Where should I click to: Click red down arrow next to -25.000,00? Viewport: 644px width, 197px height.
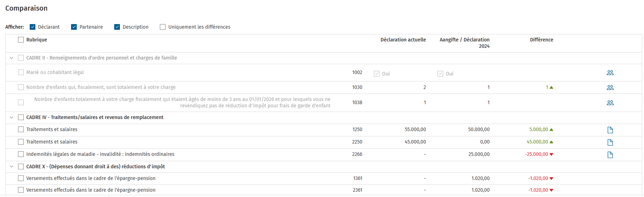(x=551, y=154)
